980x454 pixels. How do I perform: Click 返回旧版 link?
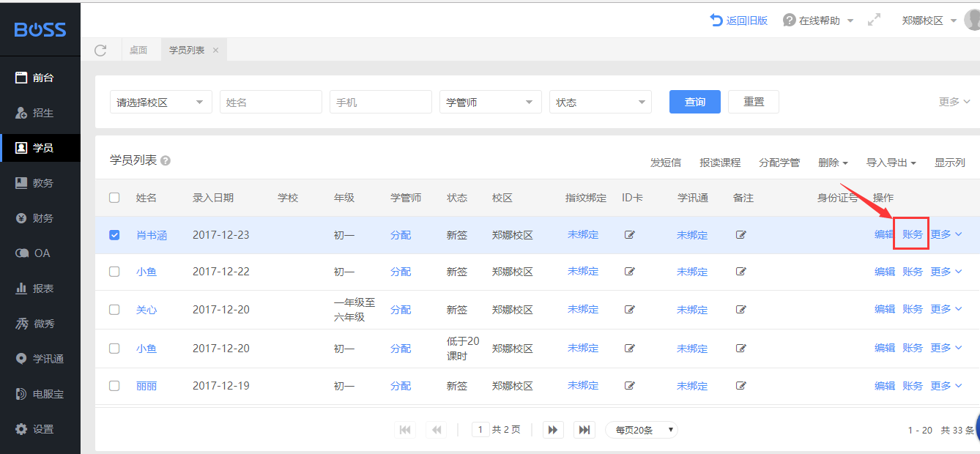pyautogui.click(x=739, y=21)
